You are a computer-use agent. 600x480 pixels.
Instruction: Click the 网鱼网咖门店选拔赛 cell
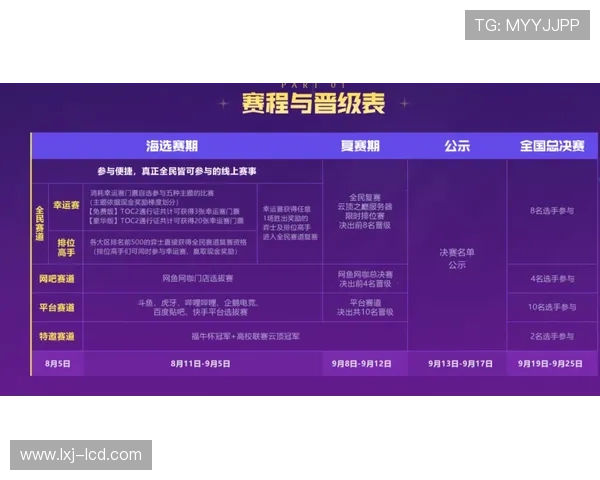pyautogui.click(x=197, y=279)
